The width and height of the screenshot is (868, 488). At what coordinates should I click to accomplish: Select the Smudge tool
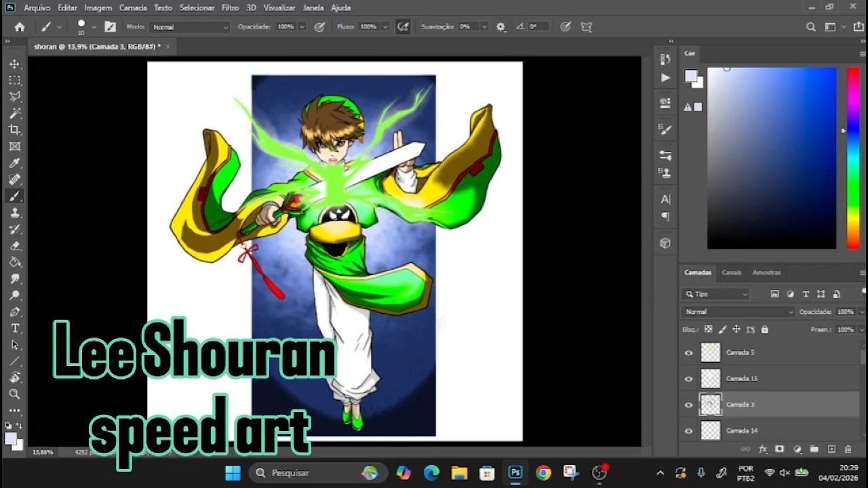tap(14, 279)
